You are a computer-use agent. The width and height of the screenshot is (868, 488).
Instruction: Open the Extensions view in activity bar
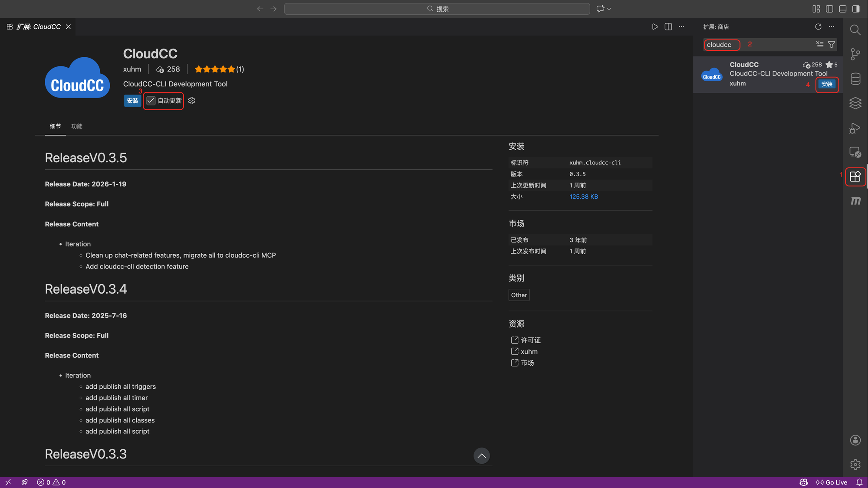tap(855, 177)
